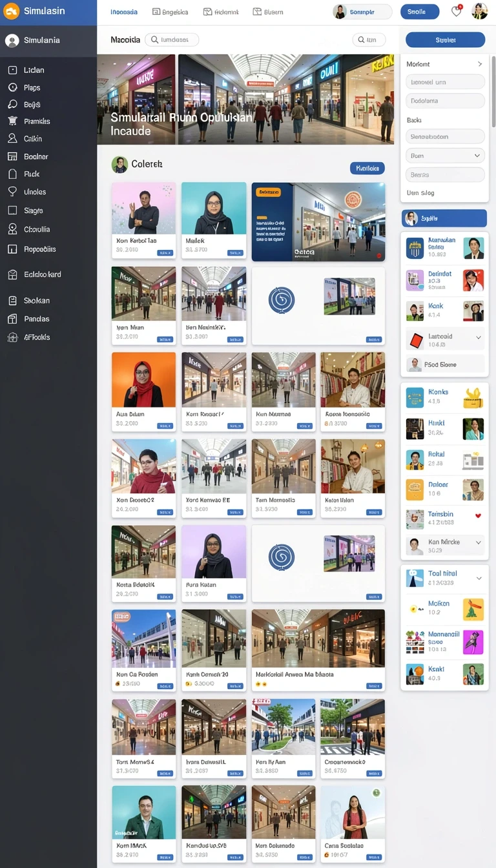Click the Uen Silog text
Viewport: 496px width, 868px height.
pyautogui.click(x=420, y=193)
